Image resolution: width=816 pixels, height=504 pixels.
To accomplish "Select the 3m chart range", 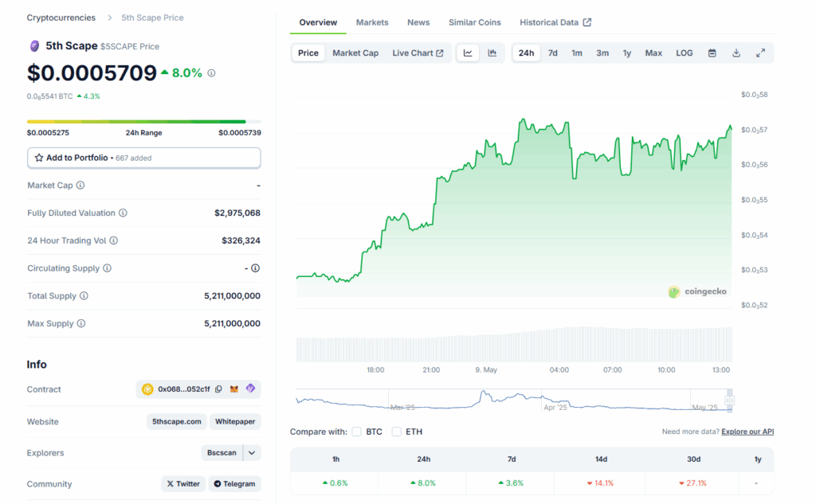I will 602,53.
